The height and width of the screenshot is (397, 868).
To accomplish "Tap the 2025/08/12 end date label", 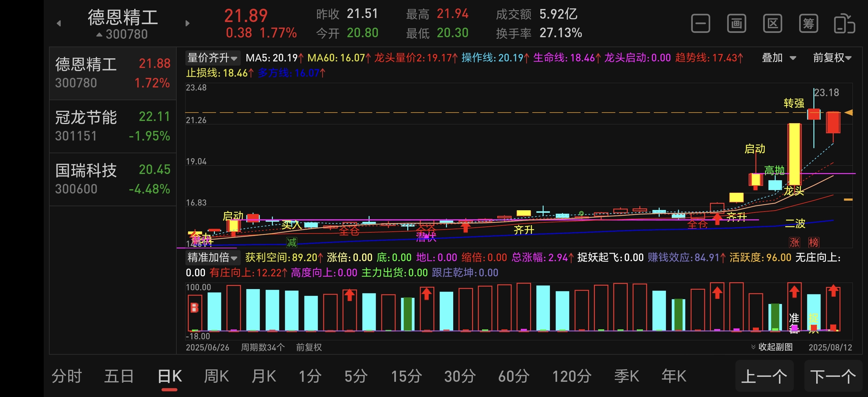I will click(830, 347).
